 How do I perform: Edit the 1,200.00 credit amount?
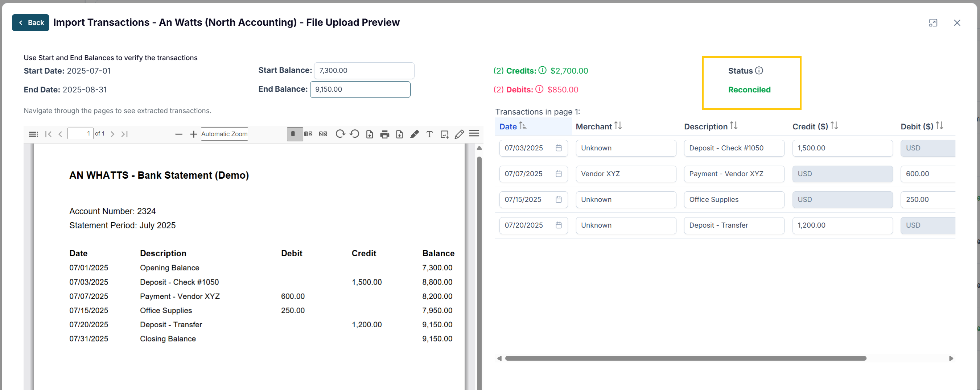coord(842,225)
